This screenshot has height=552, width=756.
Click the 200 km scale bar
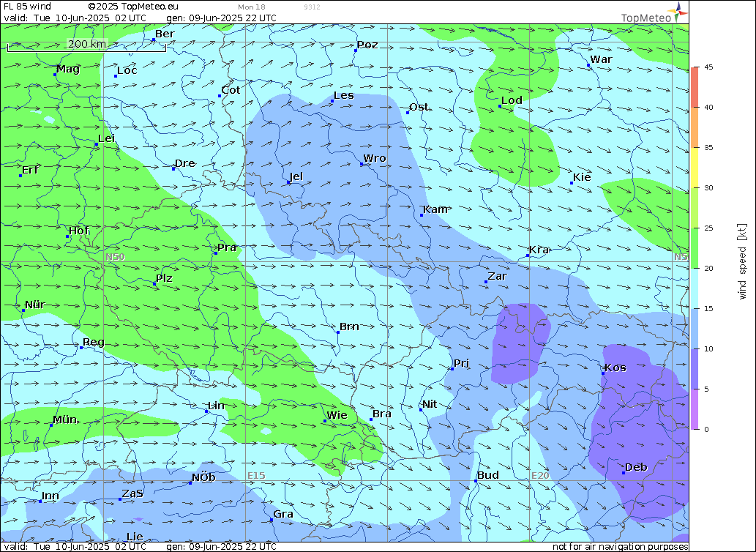click(x=87, y=46)
